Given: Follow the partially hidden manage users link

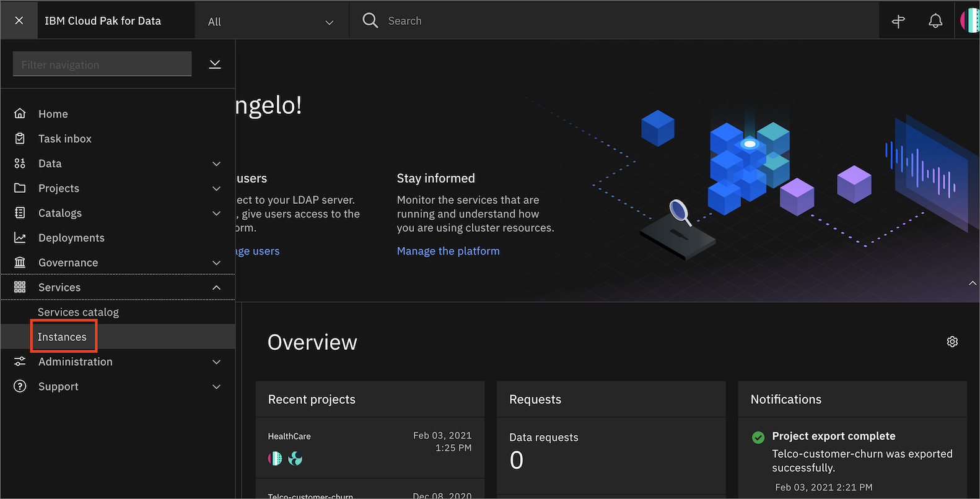Looking at the screenshot, I should point(258,251).
